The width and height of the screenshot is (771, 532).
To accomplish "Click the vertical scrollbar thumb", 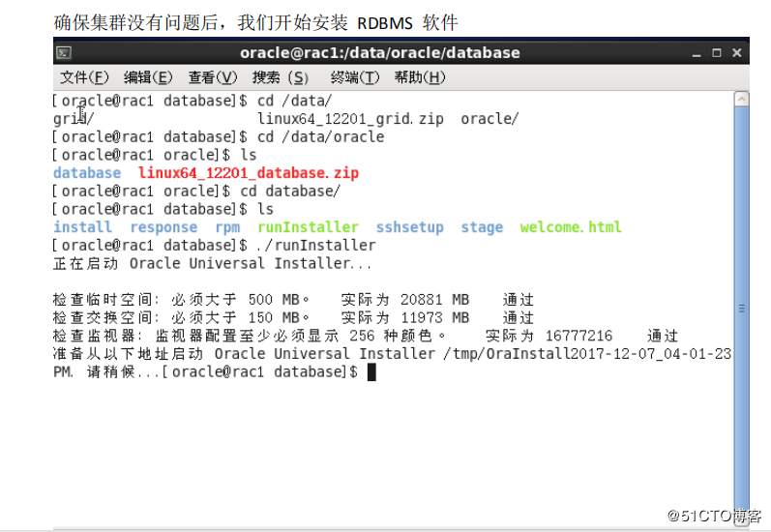I will (x=742, y=309).
